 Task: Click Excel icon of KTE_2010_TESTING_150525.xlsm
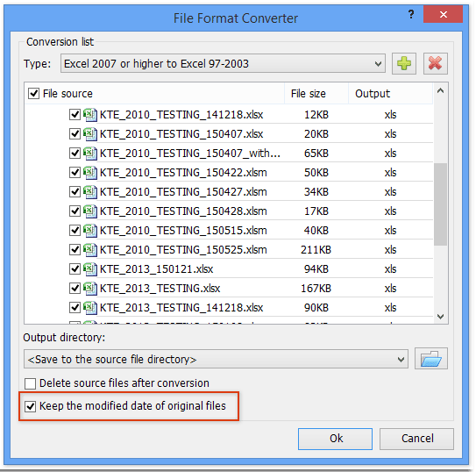[90, 250]
